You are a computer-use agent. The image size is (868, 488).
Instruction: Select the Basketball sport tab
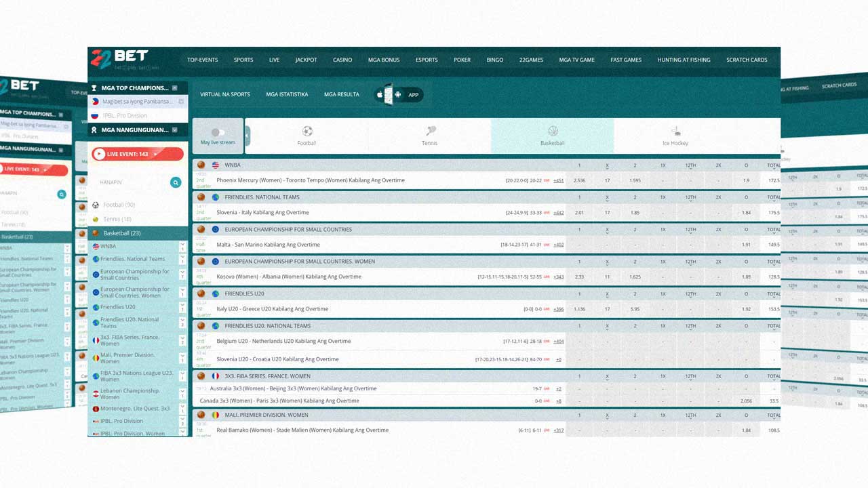point(552,136)
